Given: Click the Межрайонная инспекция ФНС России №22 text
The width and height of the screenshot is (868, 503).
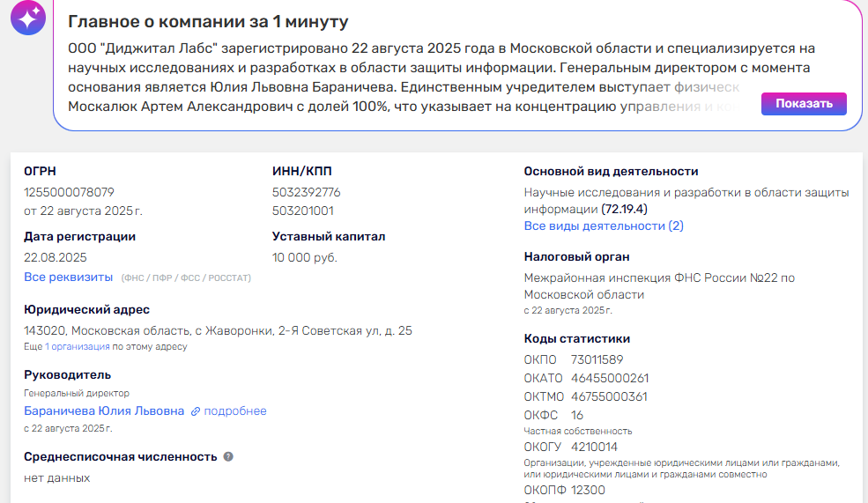Looking at the screenshot, I should tap(659, 286).
